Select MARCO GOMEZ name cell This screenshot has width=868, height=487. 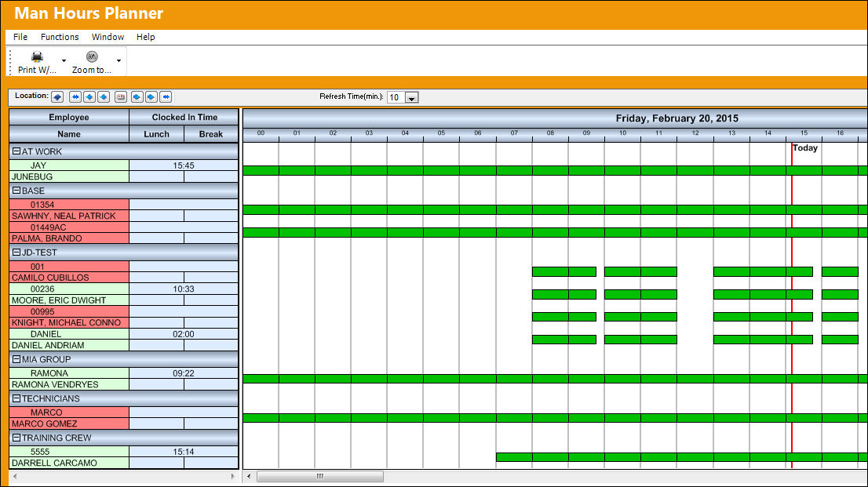pos(69,424)
